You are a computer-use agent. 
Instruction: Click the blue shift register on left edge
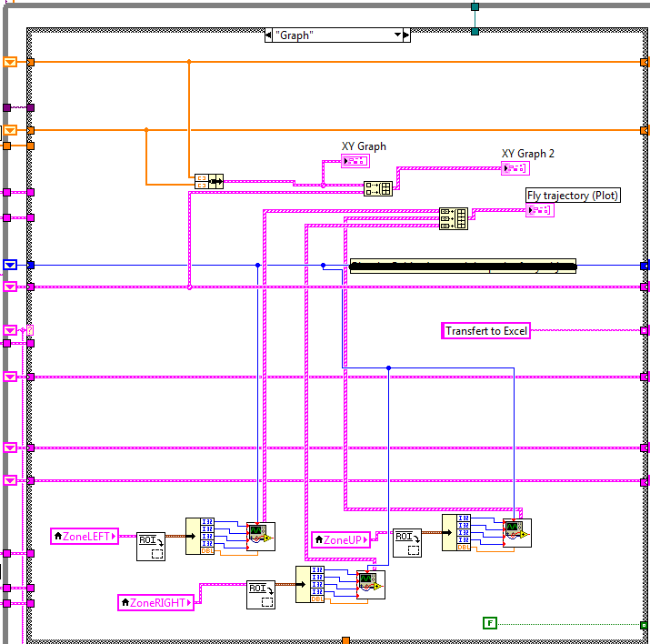(10, 265)
